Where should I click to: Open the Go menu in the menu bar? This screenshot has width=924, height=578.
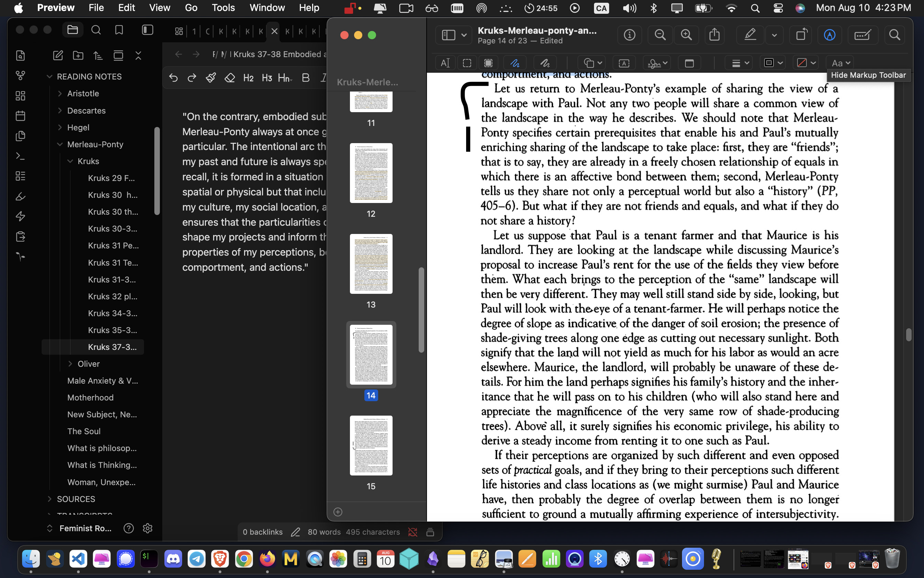point(191,8)
